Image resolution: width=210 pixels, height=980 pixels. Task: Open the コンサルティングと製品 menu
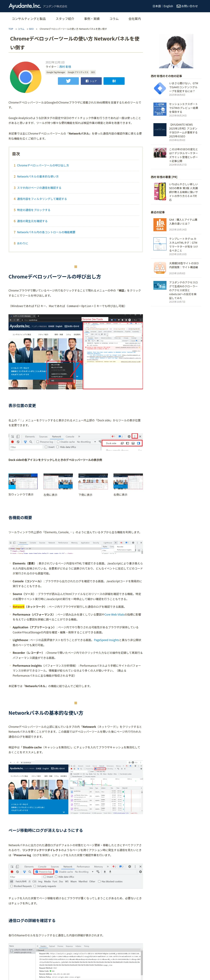pos(29,19)
